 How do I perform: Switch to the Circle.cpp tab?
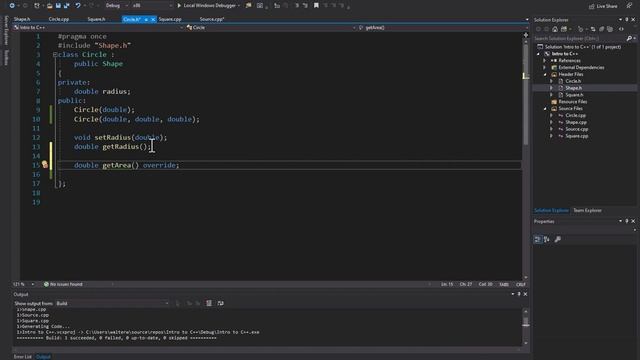(x=59, y=19)
